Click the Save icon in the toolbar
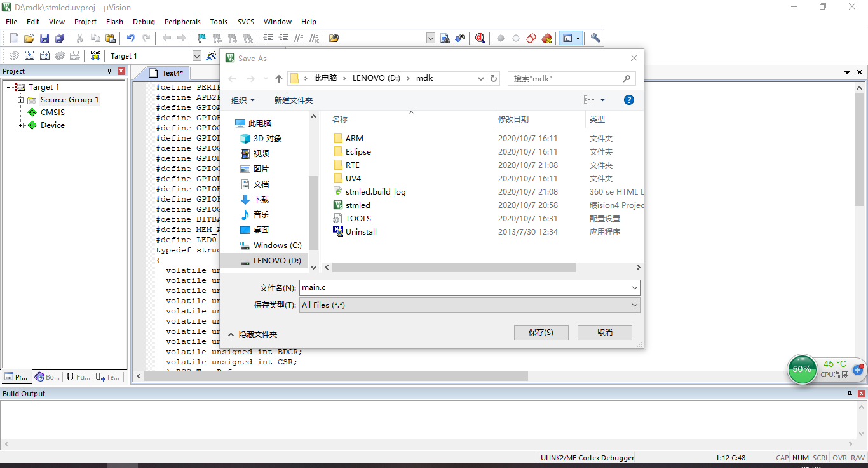868x468 pixels. click(44, 38)
